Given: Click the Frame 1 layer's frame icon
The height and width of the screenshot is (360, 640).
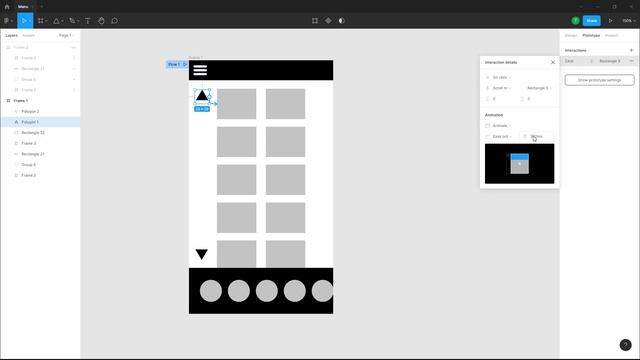Looking at the screenshot, I should tap(8, 100).
